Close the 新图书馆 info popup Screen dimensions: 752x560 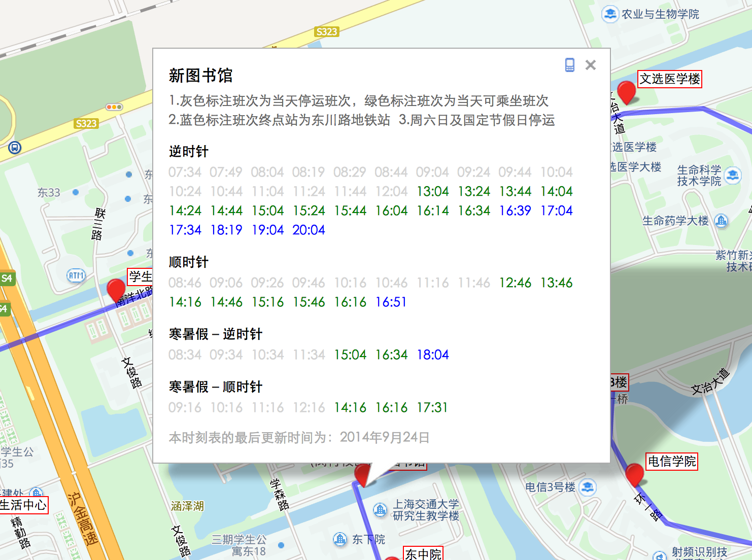590,65
